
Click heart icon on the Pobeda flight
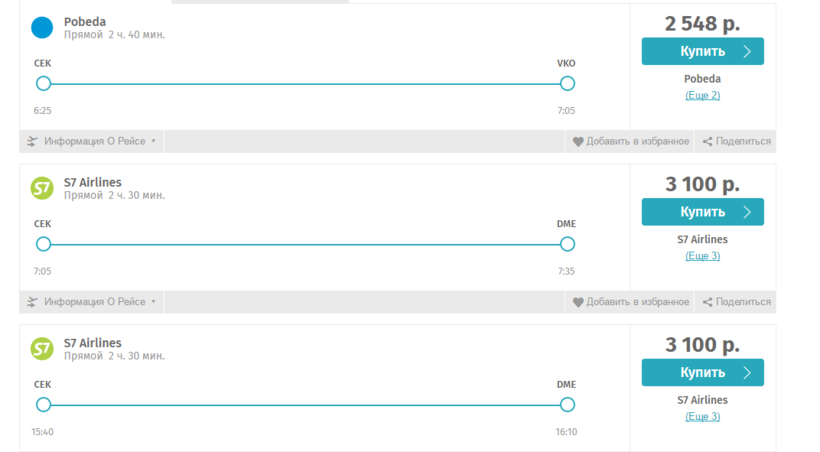pyautogui.click(x=578, y=142)
